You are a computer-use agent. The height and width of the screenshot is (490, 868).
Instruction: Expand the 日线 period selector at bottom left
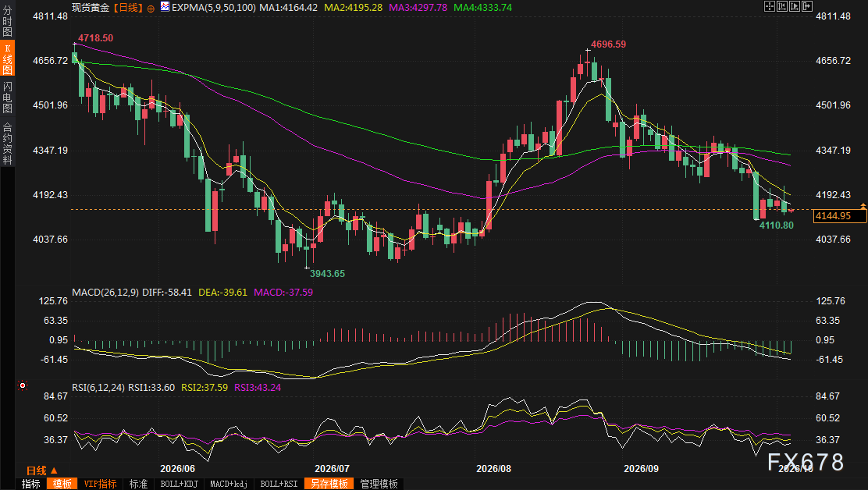pos(42,470)
